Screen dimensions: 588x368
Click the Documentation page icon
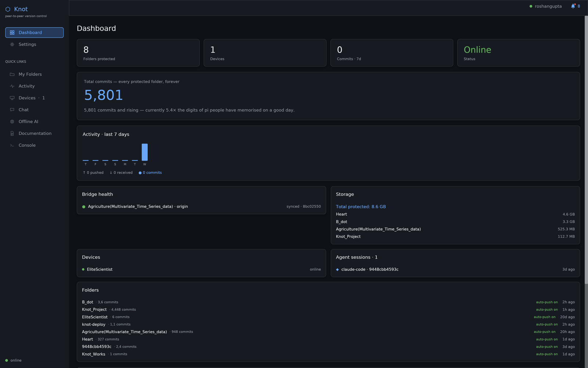(x=12, y=133)
